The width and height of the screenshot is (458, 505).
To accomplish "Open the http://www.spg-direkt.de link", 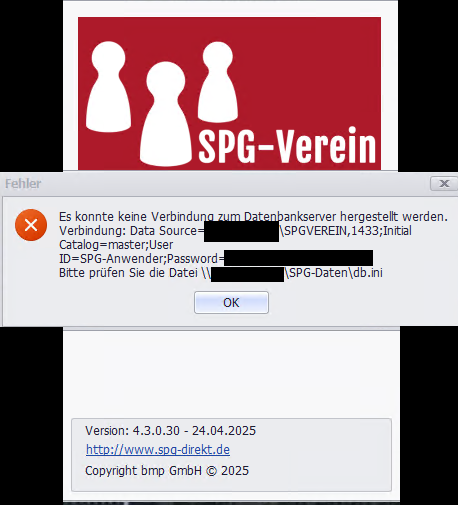I will pyautogui.click(x=158, y=450).
